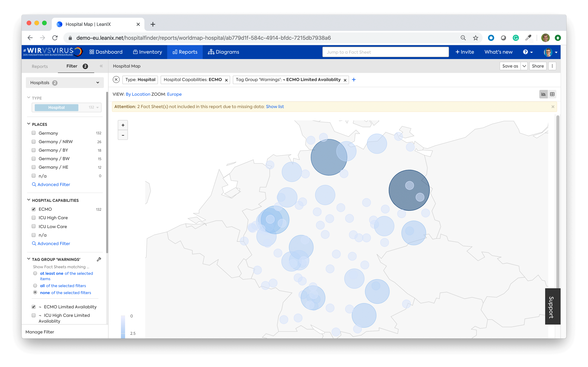Click the Show list link
This screenshot has height=367, width=588.
point(275,107)
